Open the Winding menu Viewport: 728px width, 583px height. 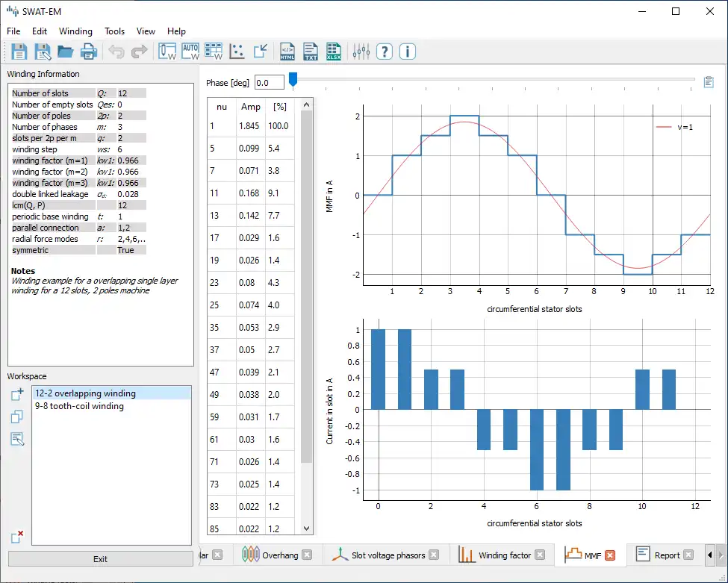[75, 31]
